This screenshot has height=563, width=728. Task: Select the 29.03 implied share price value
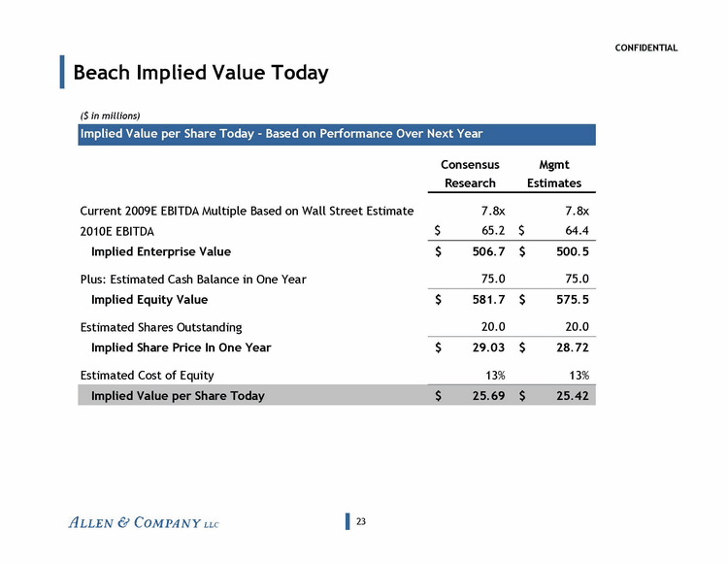(x=479, y=348)
